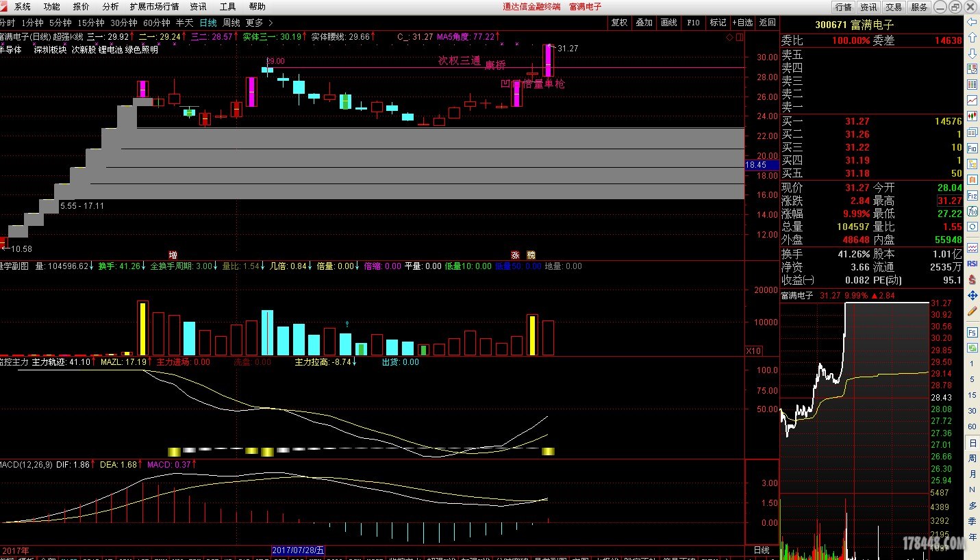
Task: Click the down arrow icon in right sidebar
Action: pos(972,53)
